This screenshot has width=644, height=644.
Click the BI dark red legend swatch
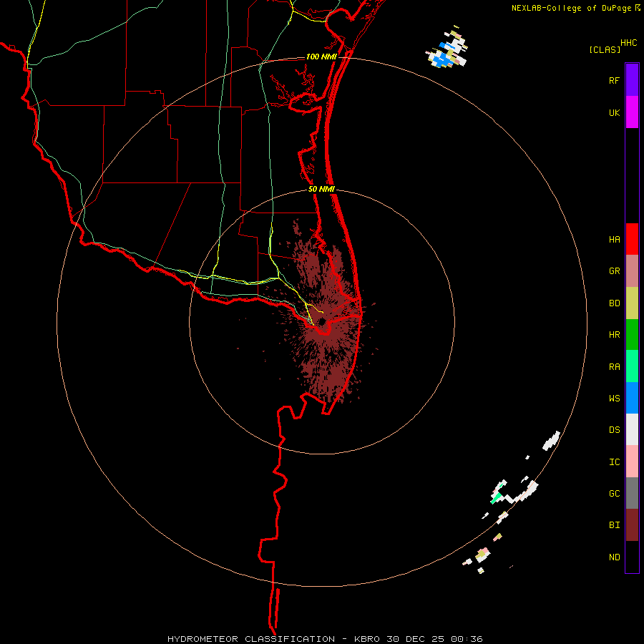pos(632,525)
